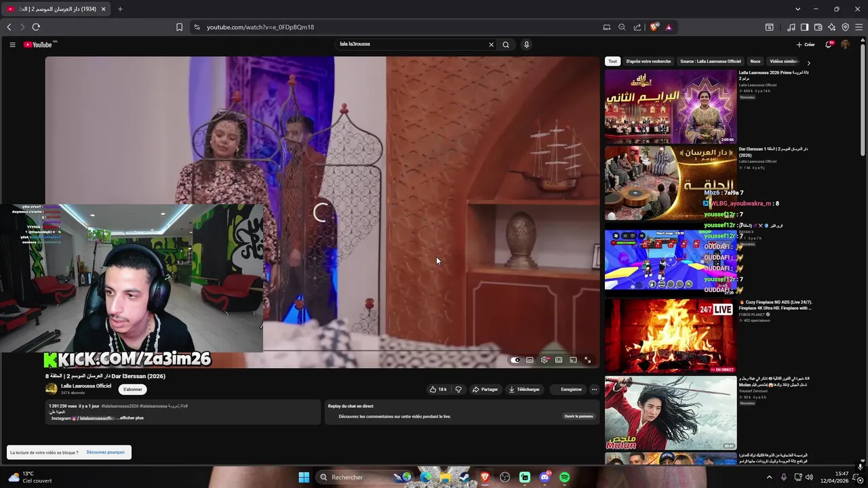The image size is (868, 488).
Task: Select D'après votre recherche chip
Action: (648, 61)
